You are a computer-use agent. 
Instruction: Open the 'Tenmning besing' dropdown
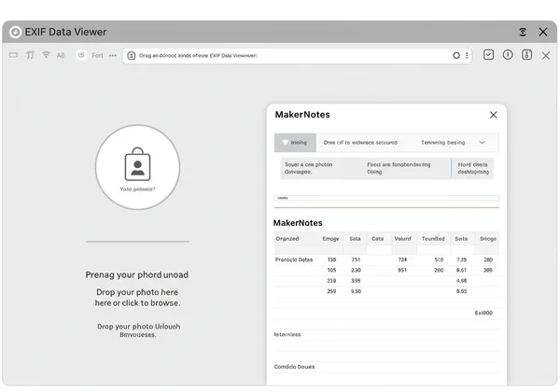pyautogui.click(x=453, y=143)
